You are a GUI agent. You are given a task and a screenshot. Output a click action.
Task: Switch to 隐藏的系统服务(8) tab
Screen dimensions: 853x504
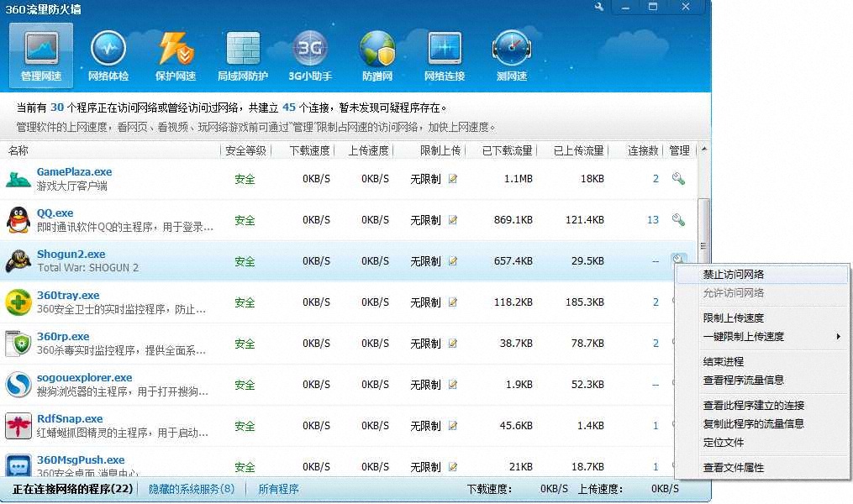[192, 489]
